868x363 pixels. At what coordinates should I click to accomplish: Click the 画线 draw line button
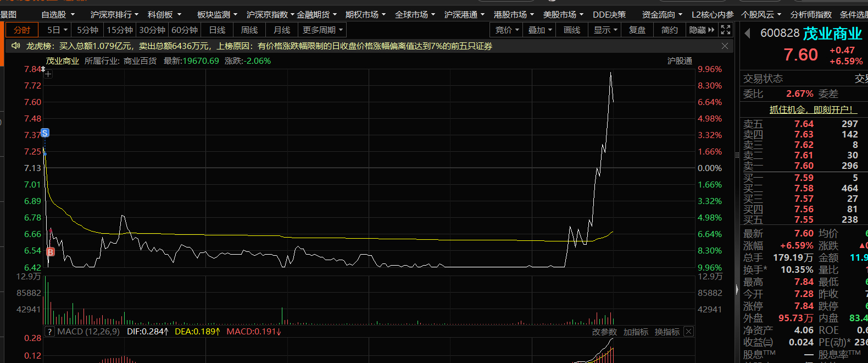(572, 30)
